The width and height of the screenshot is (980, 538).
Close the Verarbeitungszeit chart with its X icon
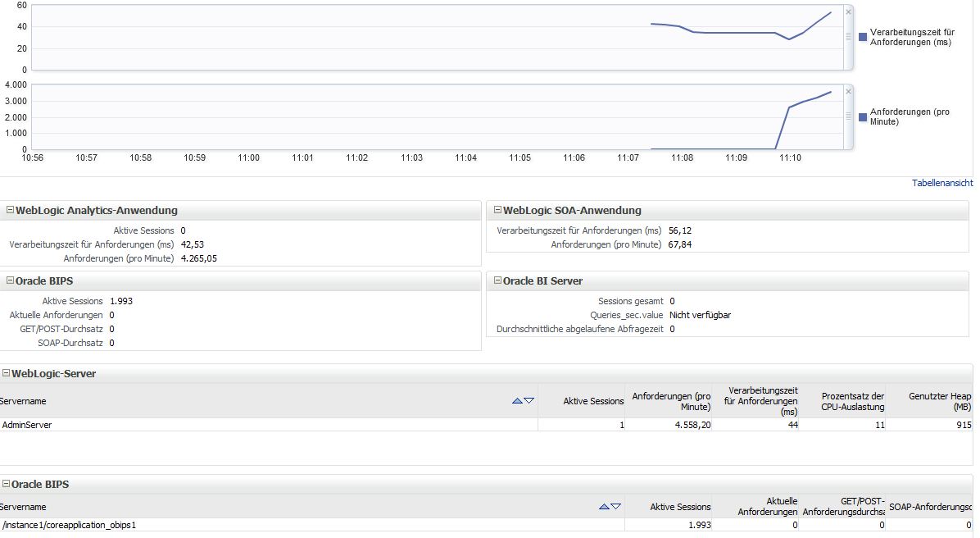pos(848,11)
